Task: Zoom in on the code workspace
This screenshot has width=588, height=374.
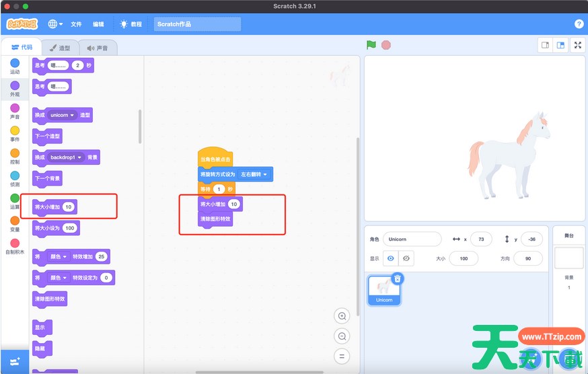Action: (342, 316)
